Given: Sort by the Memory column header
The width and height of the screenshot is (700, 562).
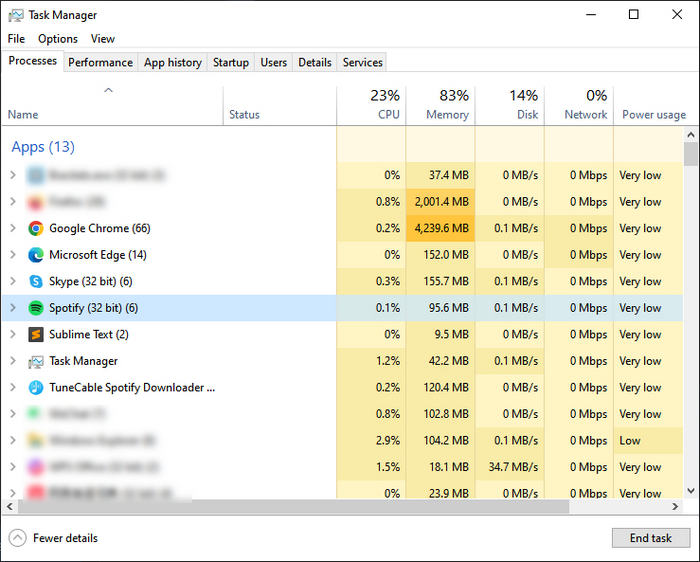Looking at the screenshot, I should click(x=440, y=105).
